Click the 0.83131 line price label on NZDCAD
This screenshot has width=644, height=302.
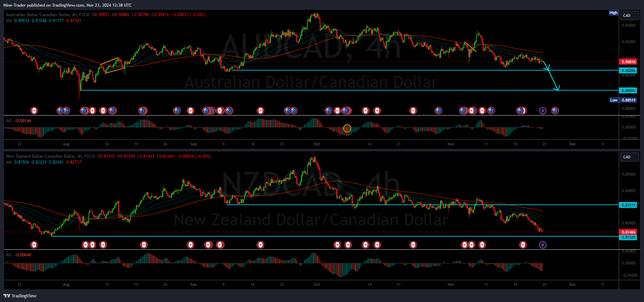click(x=628, y=205)
